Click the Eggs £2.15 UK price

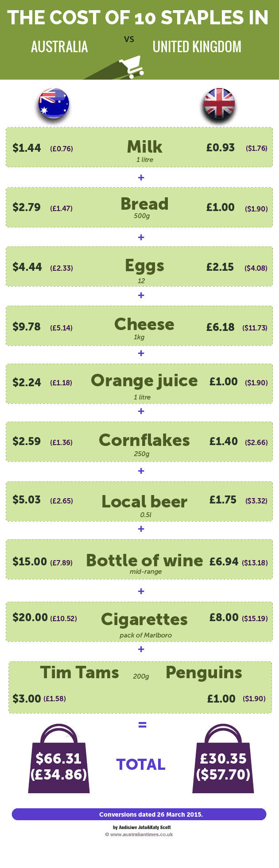coord(220,267)
